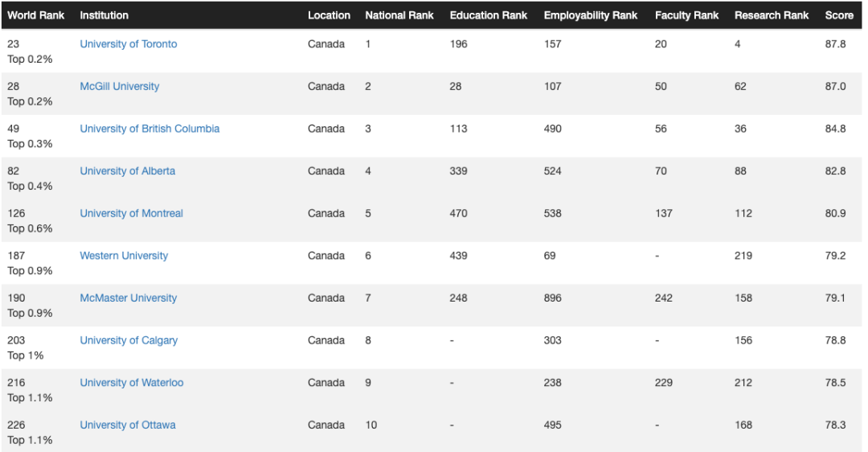Click Ottawa's research rank 168
The height and width of the screenshot is (452, 868).
pyautogui.click(x=743, y=425)
